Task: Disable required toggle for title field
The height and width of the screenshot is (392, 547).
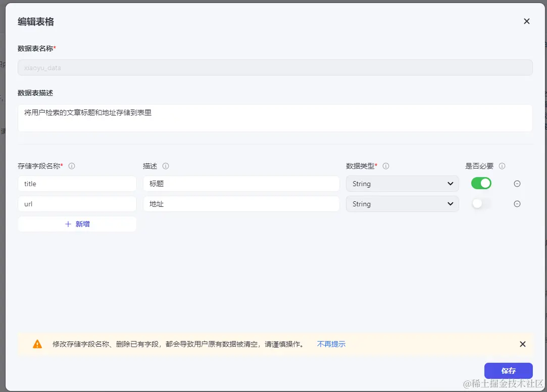Action: coord(481,183)
